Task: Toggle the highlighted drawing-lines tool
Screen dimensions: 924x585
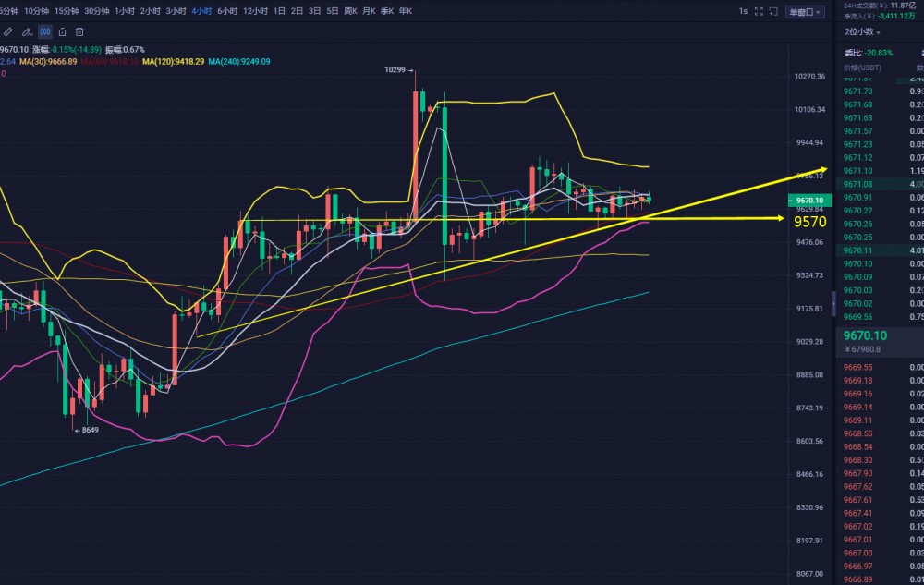Action: point(44,31)
